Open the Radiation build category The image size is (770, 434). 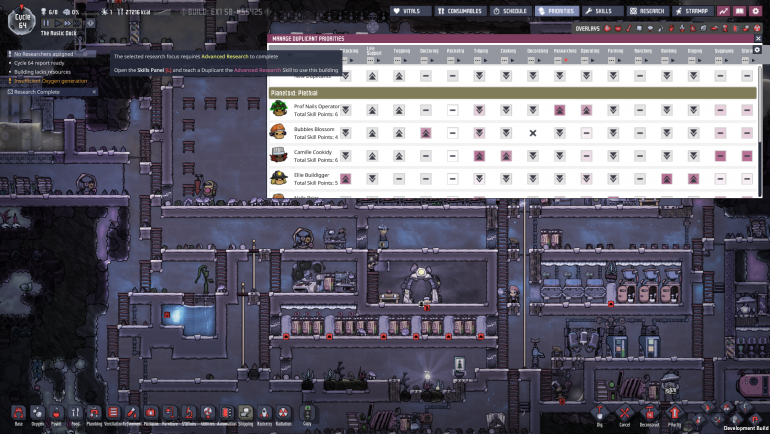pos(283,413)
